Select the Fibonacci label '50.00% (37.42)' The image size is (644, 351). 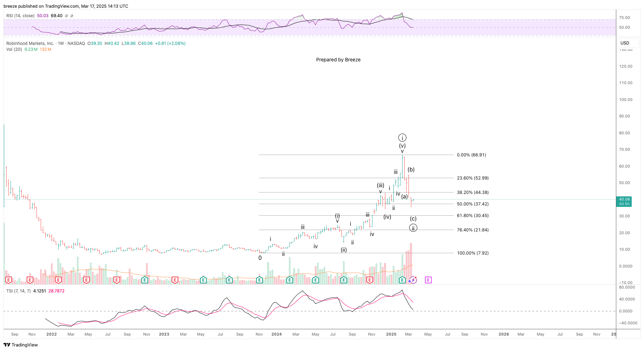tap(473, 204)
